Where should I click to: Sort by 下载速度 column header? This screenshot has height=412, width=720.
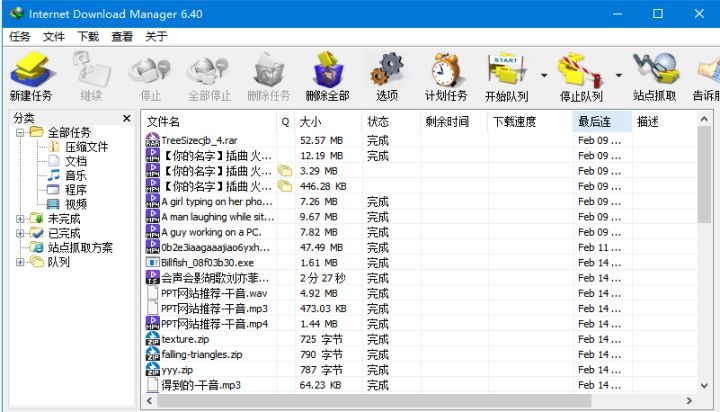(530, 122)
